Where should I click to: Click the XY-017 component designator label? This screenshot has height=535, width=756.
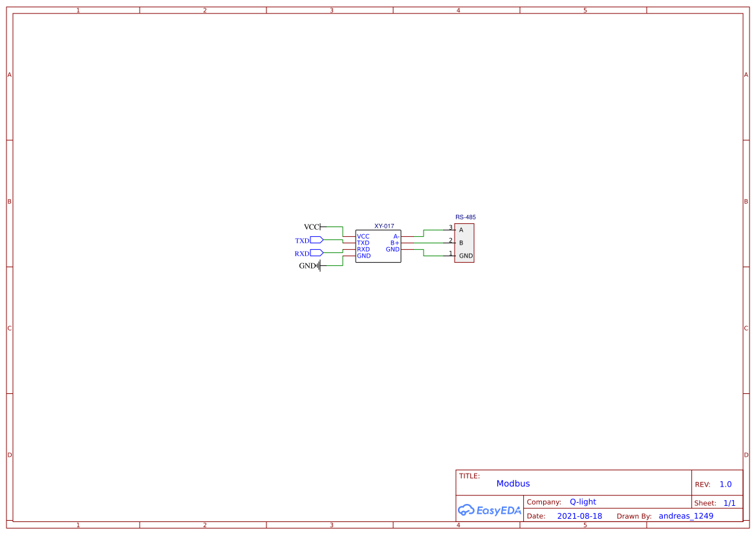[385, 226]
